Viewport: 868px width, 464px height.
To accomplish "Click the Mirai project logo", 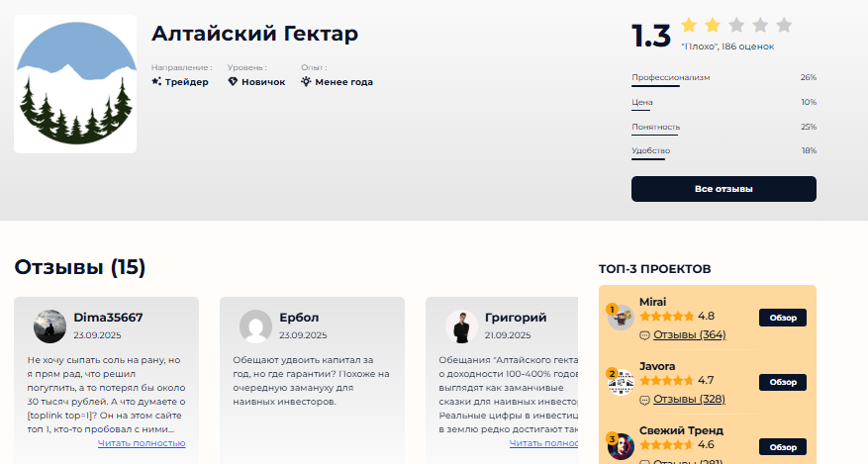I will (x=622, y=318).
